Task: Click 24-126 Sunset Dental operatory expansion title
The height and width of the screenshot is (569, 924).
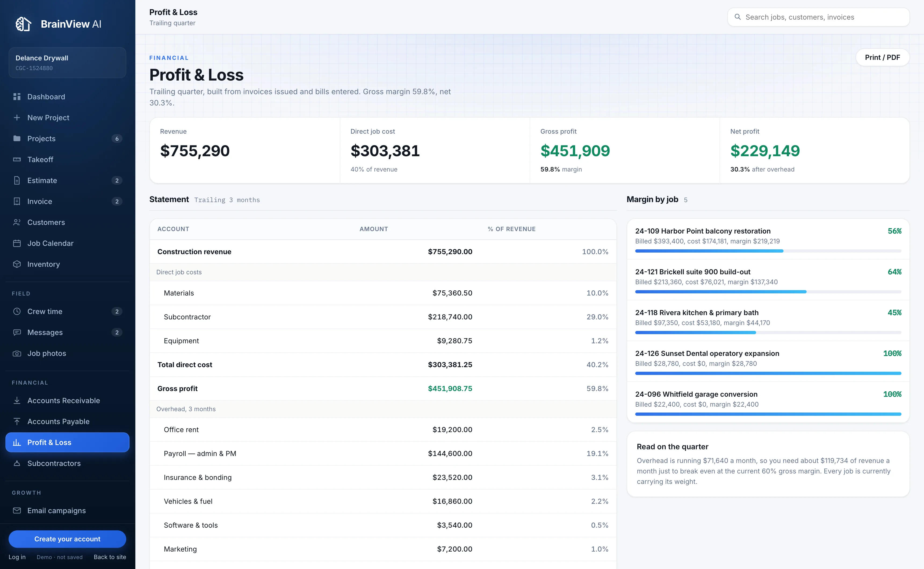Action: point(707,353)
